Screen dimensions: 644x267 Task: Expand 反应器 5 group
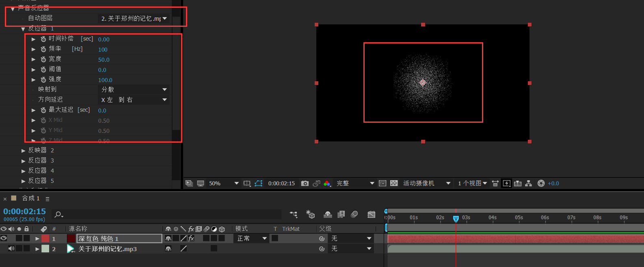(23, 181)
